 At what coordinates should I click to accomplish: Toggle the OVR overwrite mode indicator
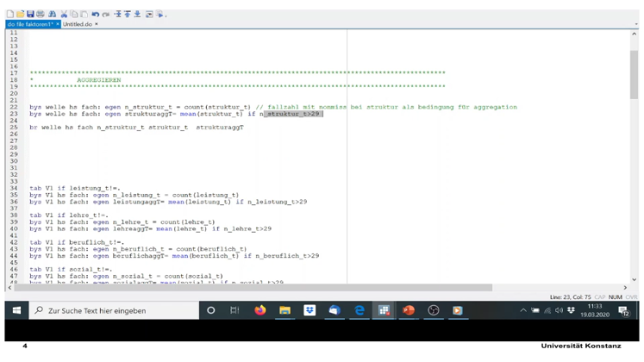coord(632,296)
